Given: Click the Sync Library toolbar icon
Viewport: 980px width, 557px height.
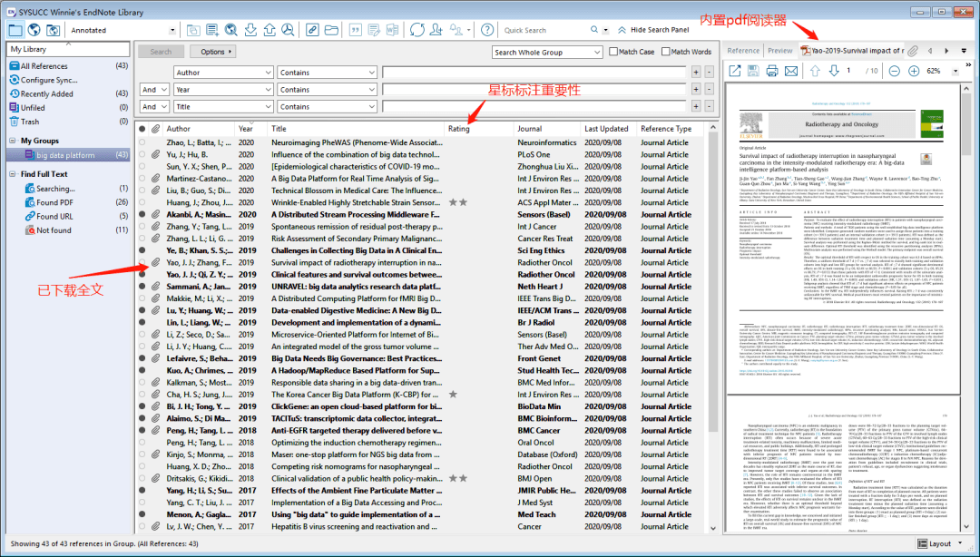Looking at the screenshot, I should pos(417,30).
